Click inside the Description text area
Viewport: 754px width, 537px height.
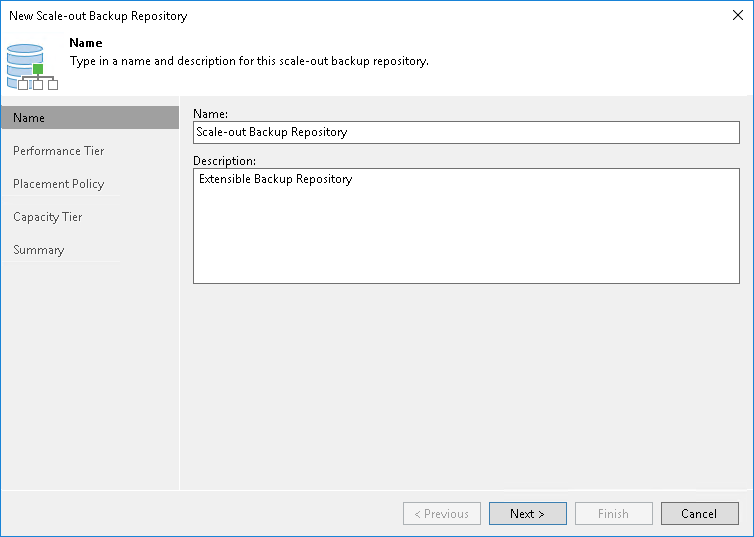[466, 226]
